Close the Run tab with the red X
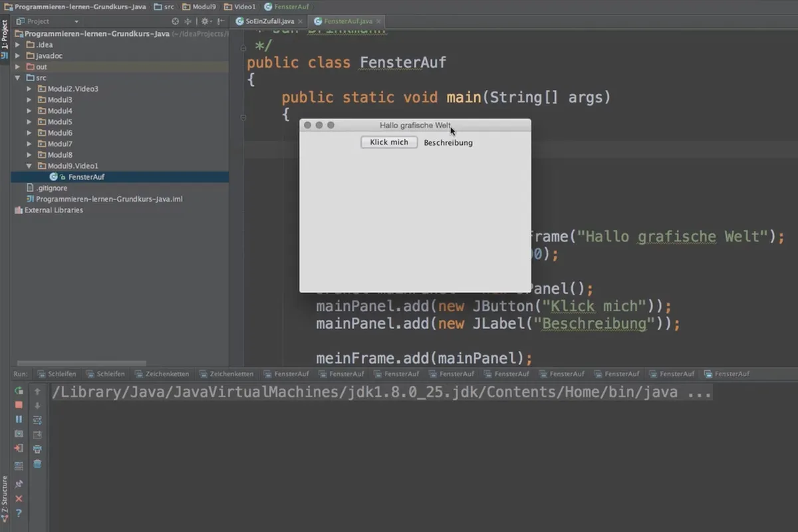Viewport: 798px width, 532px height. click(x=19, y=499)
